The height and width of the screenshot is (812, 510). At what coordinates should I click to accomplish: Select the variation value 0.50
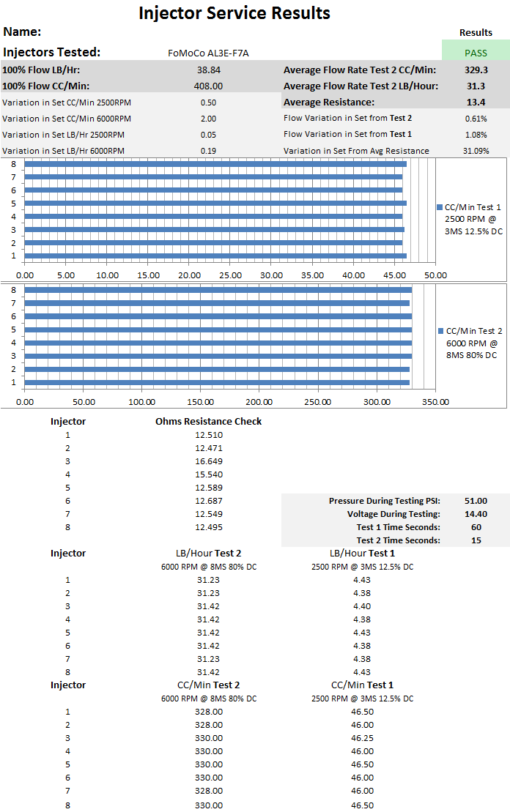(208, 103)
